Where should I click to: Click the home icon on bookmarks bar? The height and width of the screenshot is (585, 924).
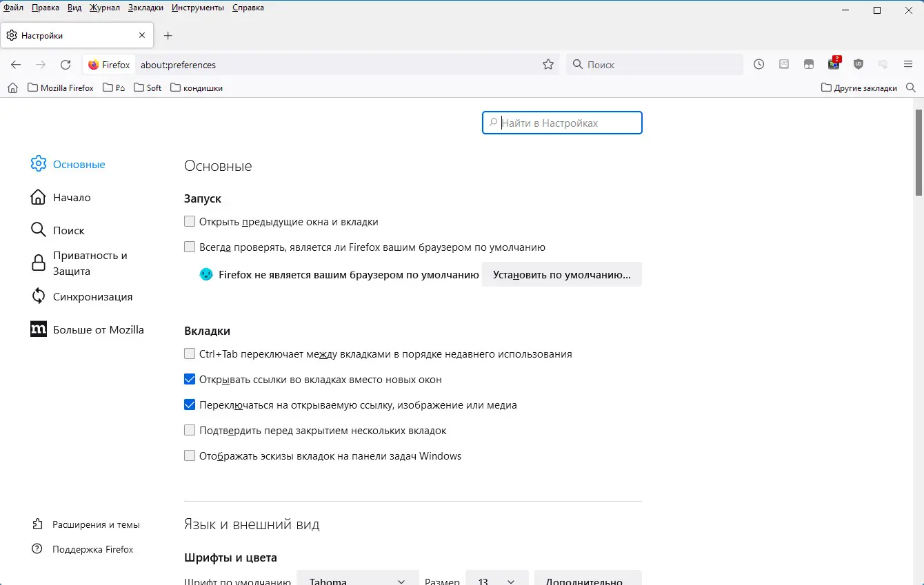pyautogui.click(x=12, y=88)
